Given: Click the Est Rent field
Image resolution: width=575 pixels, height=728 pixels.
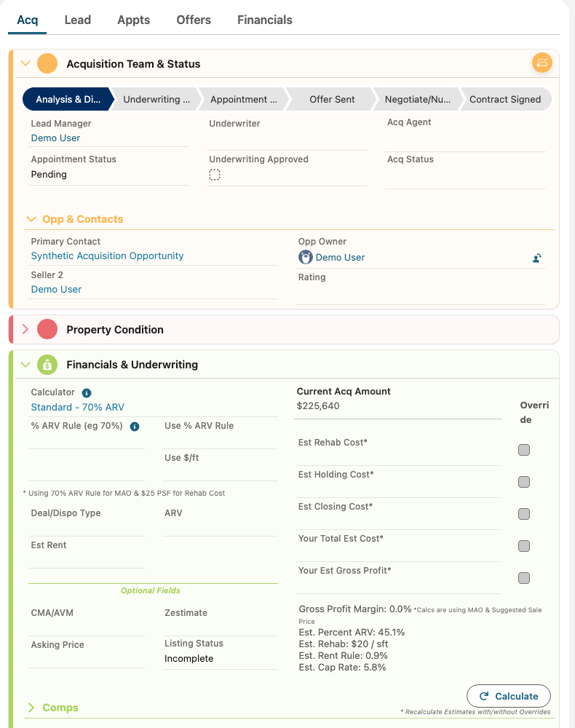Looking at the screenshot, I should 87,553.
